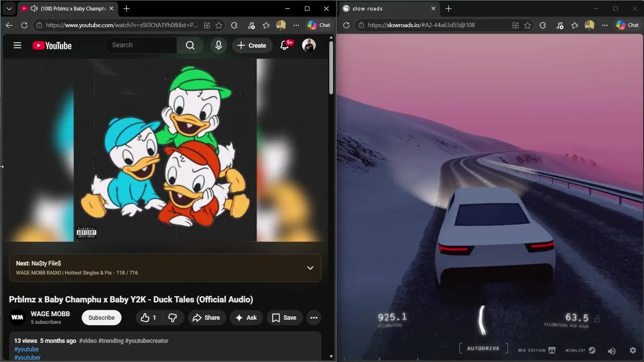The image size is (644, 362).
Task: Open media control icon in slow roads window
Action: [559, 25]
